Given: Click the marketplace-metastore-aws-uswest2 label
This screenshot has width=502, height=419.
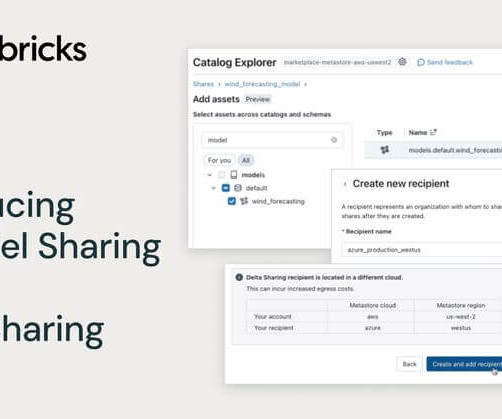Looking at the screenshot, I should click(337, 62).
